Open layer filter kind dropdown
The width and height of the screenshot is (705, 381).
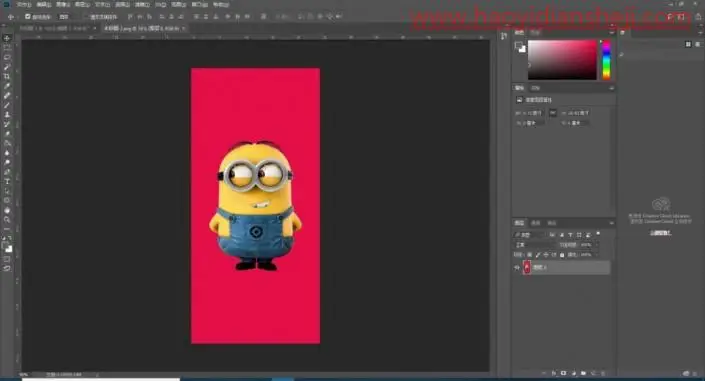tap(530, 235)
